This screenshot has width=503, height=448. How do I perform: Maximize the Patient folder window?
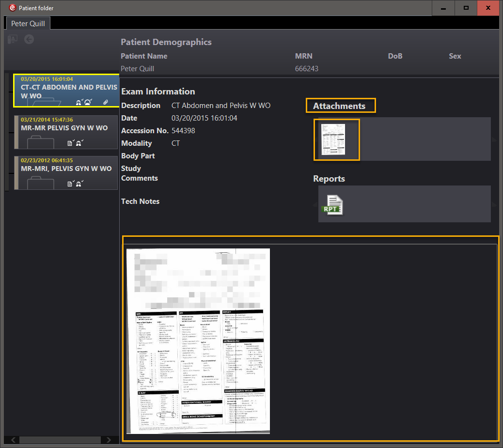(x=466, y=8)
